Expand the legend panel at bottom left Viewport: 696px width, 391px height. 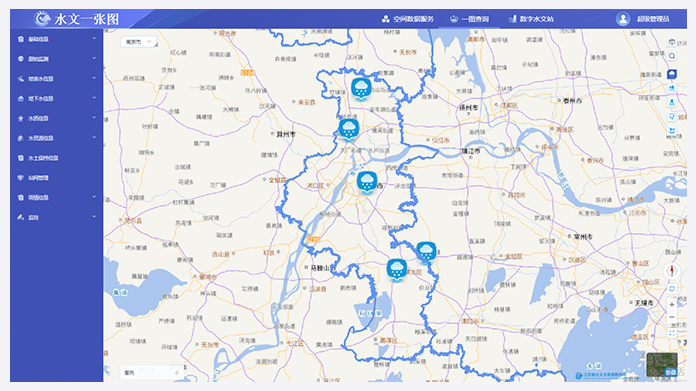click(x=151, y=373)
